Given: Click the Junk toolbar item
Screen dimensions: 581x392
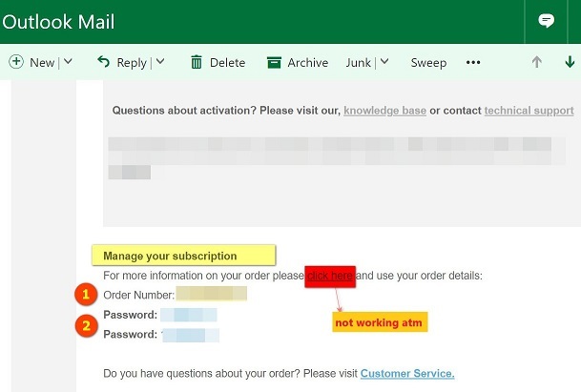Looking at the screenshot, I should [359, 63].
